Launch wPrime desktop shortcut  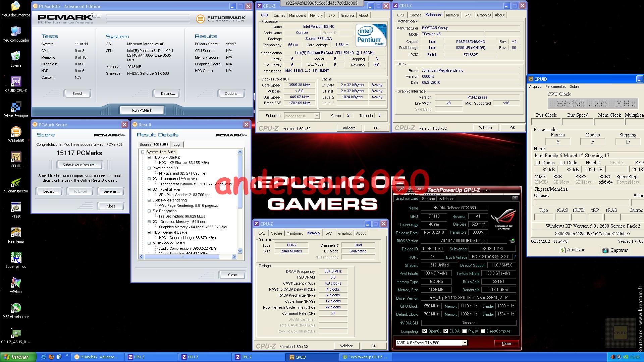pyautogui.click(x=16, y=286)
